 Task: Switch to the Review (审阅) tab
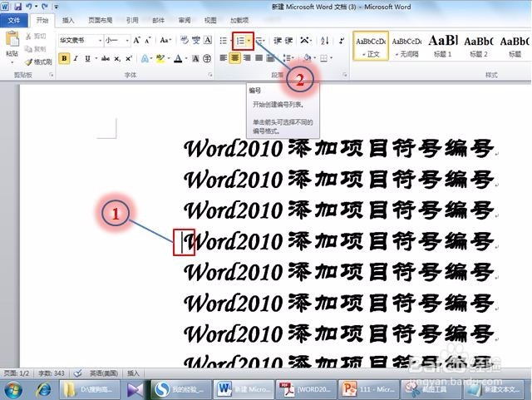(x=185, y=20)
